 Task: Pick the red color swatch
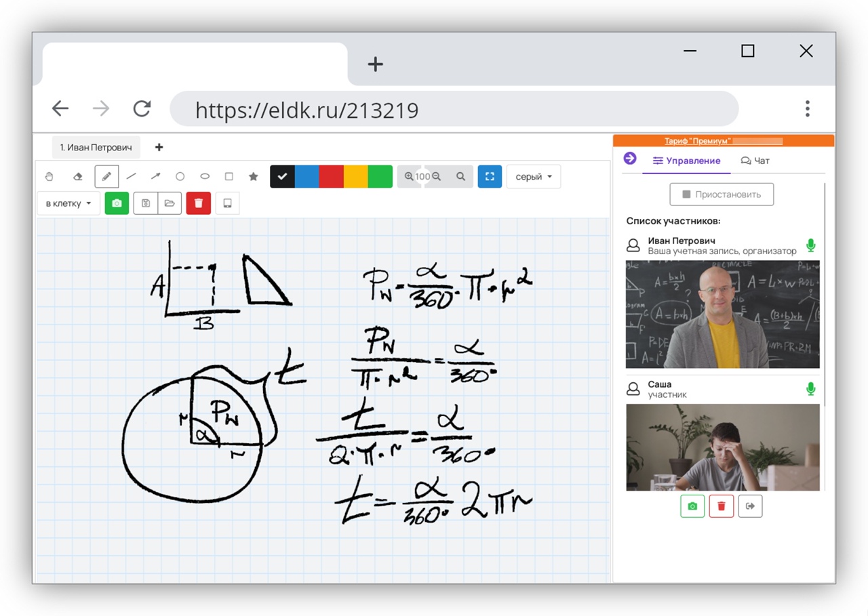[331, 176]
